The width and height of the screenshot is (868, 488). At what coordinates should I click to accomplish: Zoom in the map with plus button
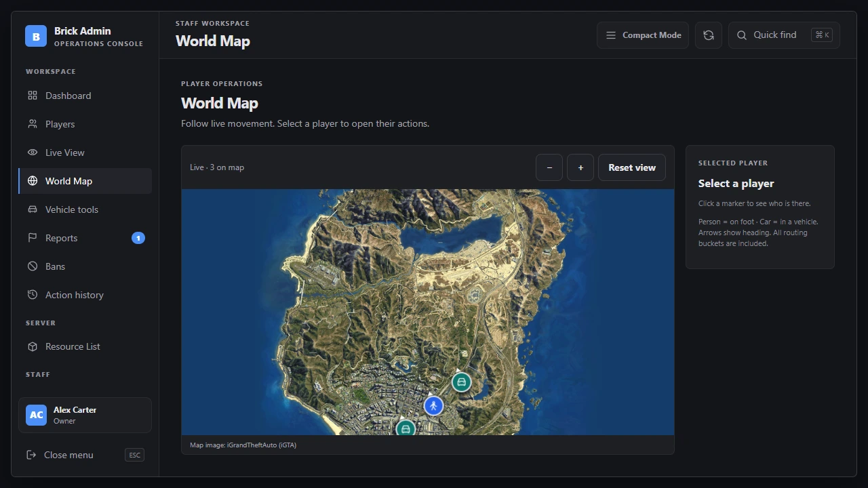pyautogui.click(x=580, y=167)
